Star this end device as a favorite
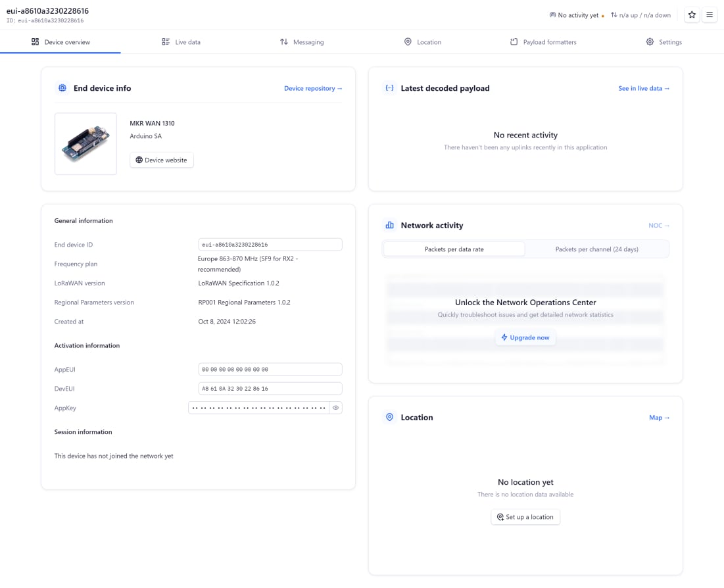This screenshot has width=724, height=588. (x=692, y=14)
